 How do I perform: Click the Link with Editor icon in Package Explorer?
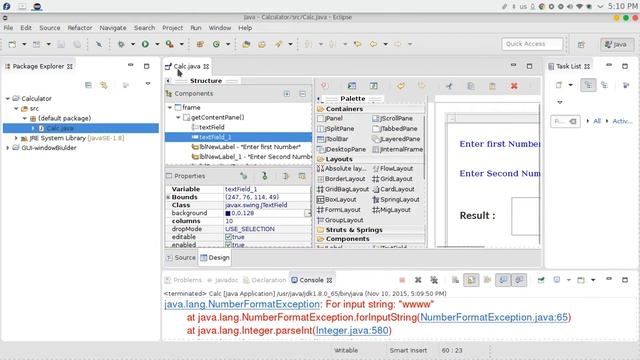click(x=104, y=85)
